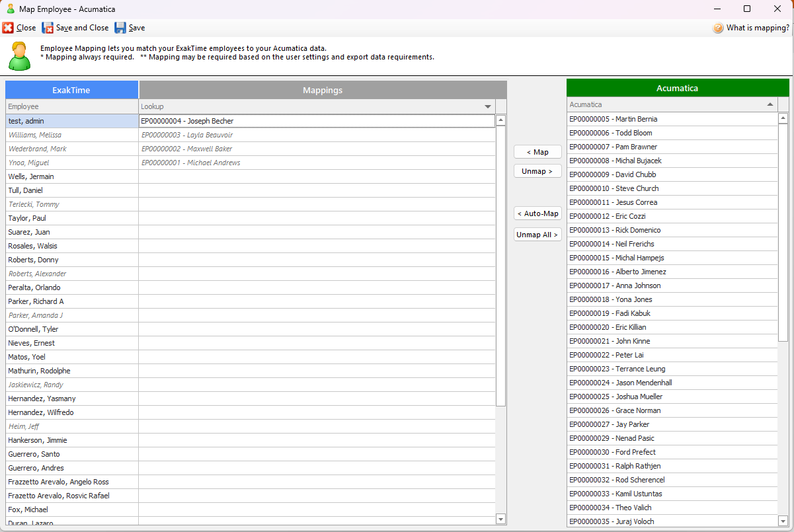The image size is (794, 532).
Task: Select Roberts, Donny employee
Action: 72,260
